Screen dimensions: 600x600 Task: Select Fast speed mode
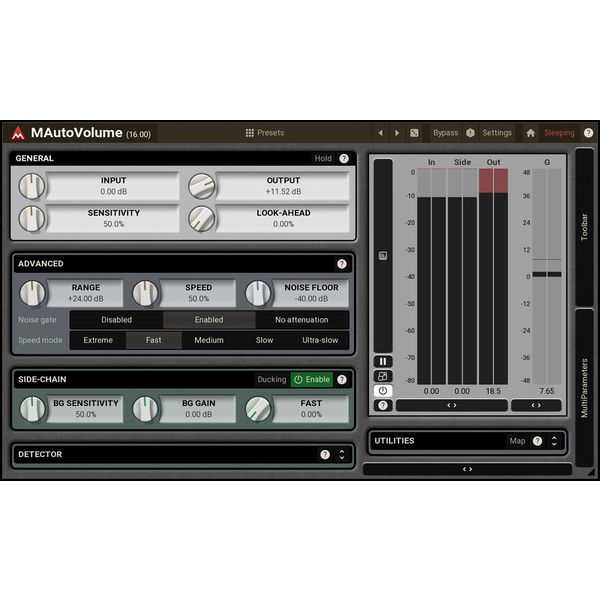pyautogui.click(x=153, y=340)
